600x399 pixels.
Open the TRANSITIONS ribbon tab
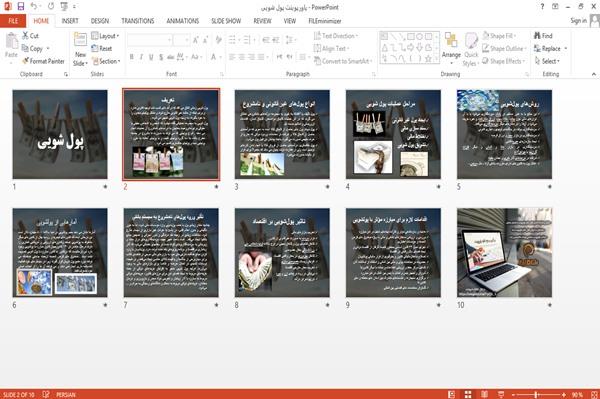tap(138, 21)
